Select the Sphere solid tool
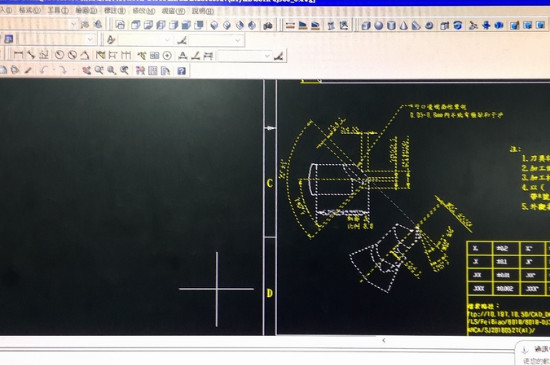 (378, 26)
